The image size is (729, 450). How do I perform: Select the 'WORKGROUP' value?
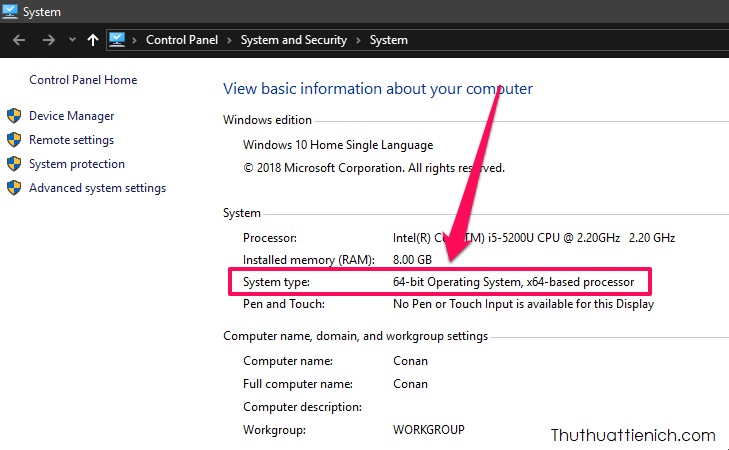tap(429, 430)
